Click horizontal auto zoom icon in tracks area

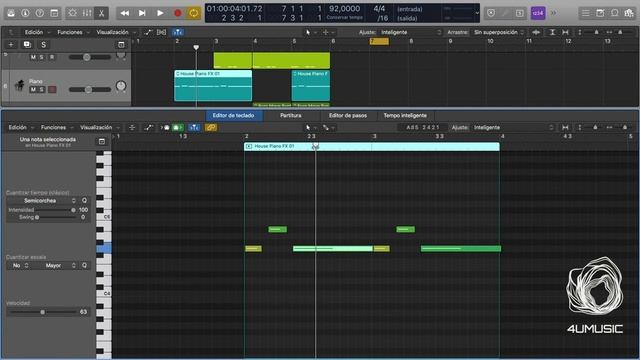point(565,32)
